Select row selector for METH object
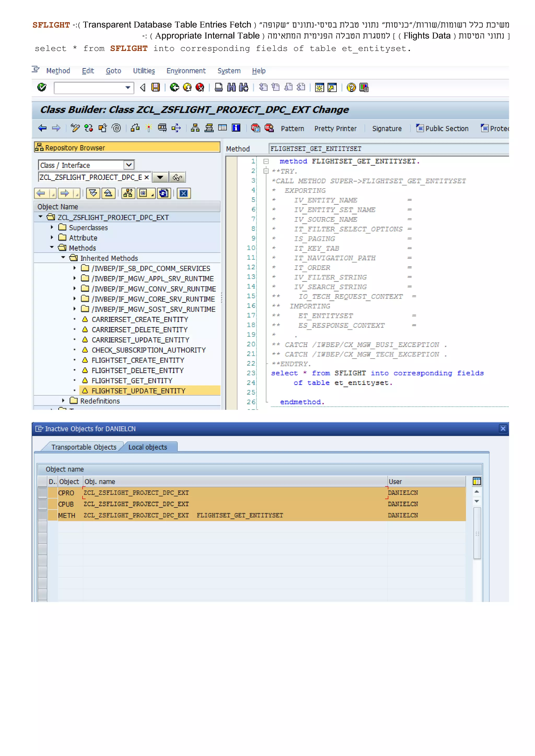The height and width of the screenshot is (756, 535). coord(43,515)
